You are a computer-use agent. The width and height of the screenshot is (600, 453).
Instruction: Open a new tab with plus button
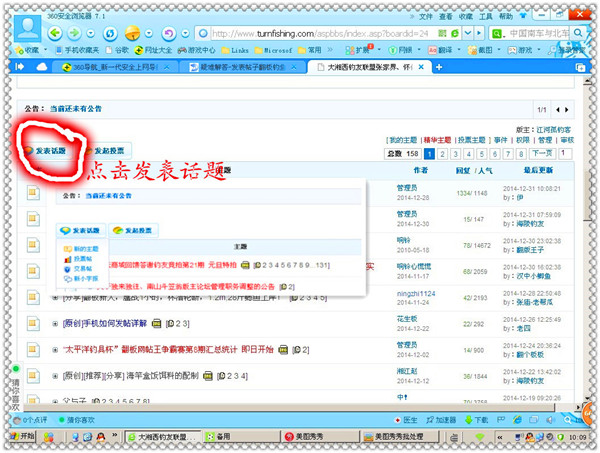tap(439, 67)
